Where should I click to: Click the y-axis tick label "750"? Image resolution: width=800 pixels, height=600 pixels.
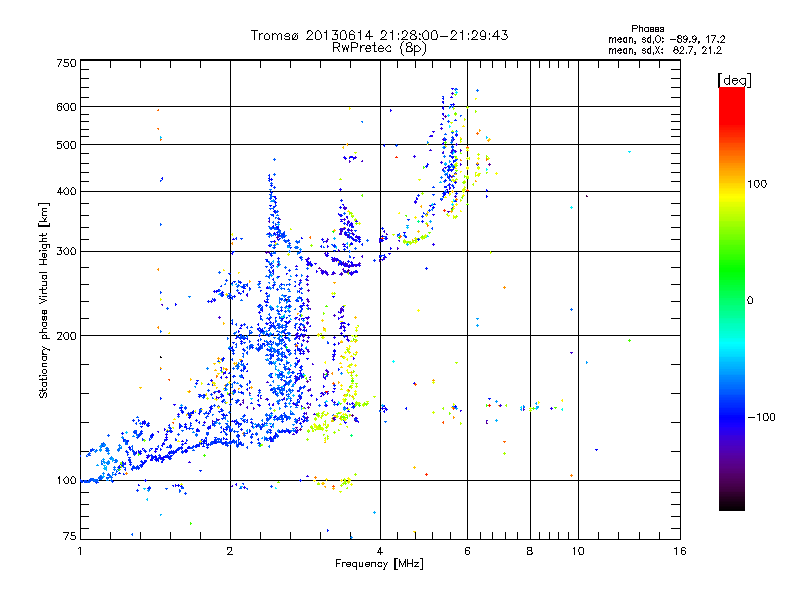[66, 63]
